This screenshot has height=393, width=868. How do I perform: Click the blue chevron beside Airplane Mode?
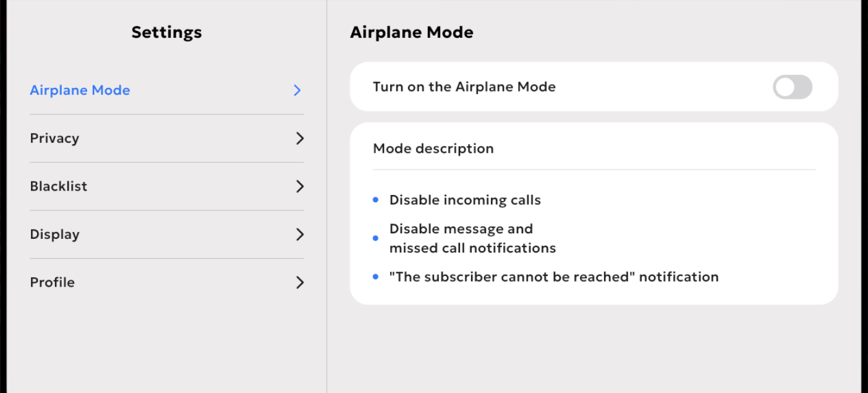pyautogui.click(x=297, y=90)
